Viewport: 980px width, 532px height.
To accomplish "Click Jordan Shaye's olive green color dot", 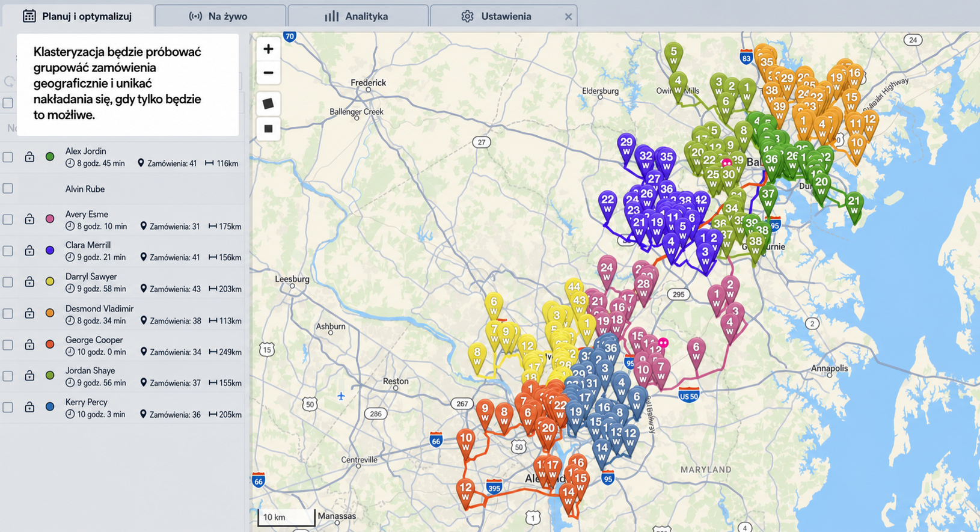I will click(50, 376).
